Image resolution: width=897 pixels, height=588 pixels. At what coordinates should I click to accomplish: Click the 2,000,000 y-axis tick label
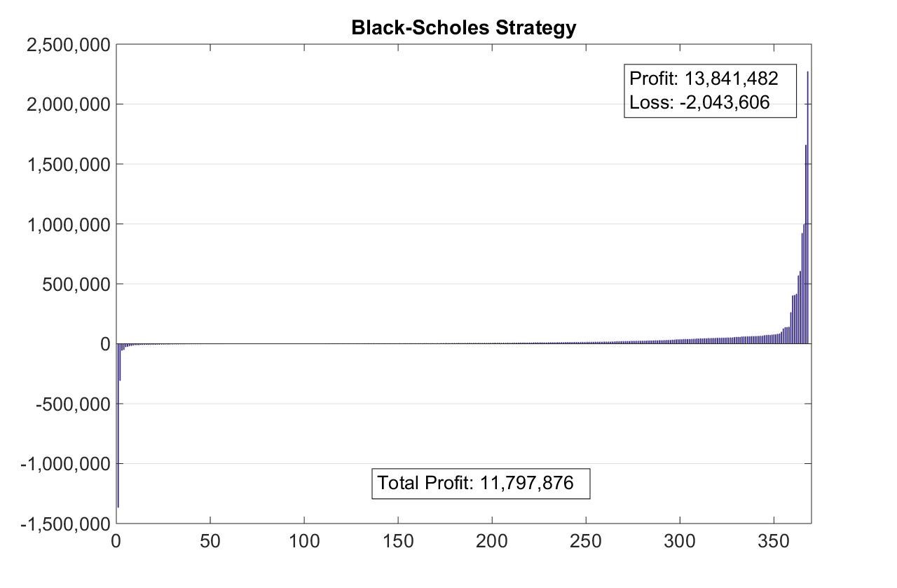68,104
